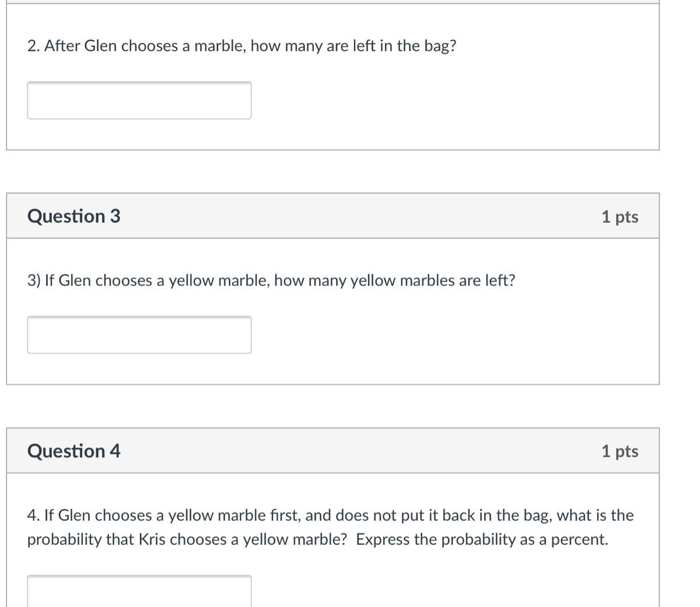Screen dimensions: 700x607
Task: Click the Question 3 answer input field
Action: [x=139, y=335]
